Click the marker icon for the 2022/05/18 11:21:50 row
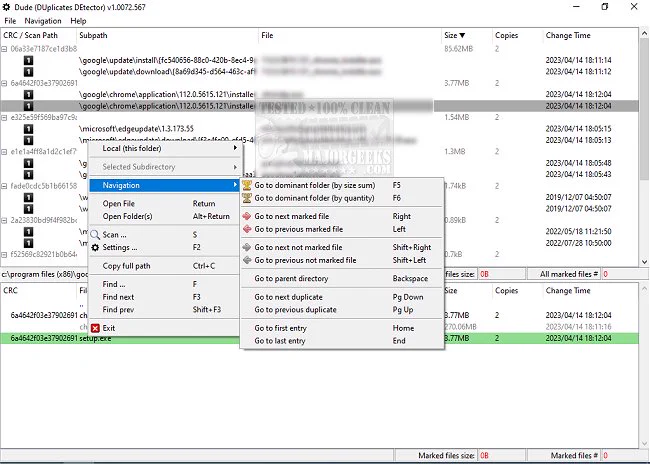Image resolution: width=650 pixels, height=464 pixels. 28,231
